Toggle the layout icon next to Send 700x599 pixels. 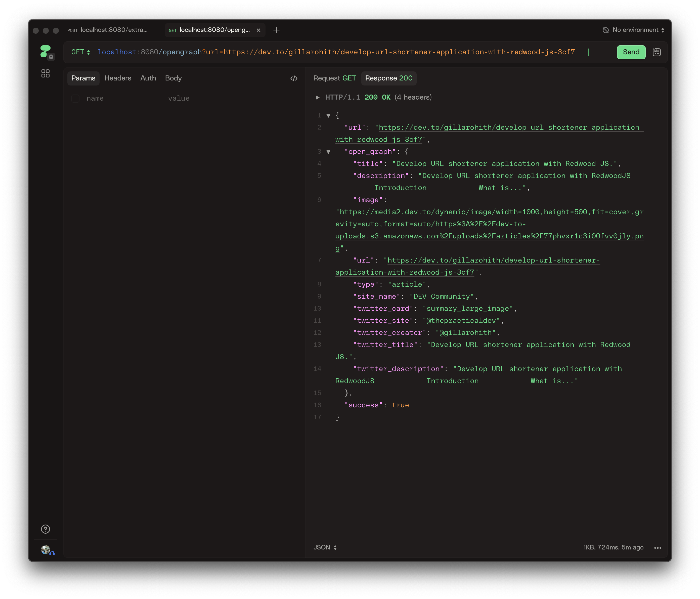click(657, 52)
